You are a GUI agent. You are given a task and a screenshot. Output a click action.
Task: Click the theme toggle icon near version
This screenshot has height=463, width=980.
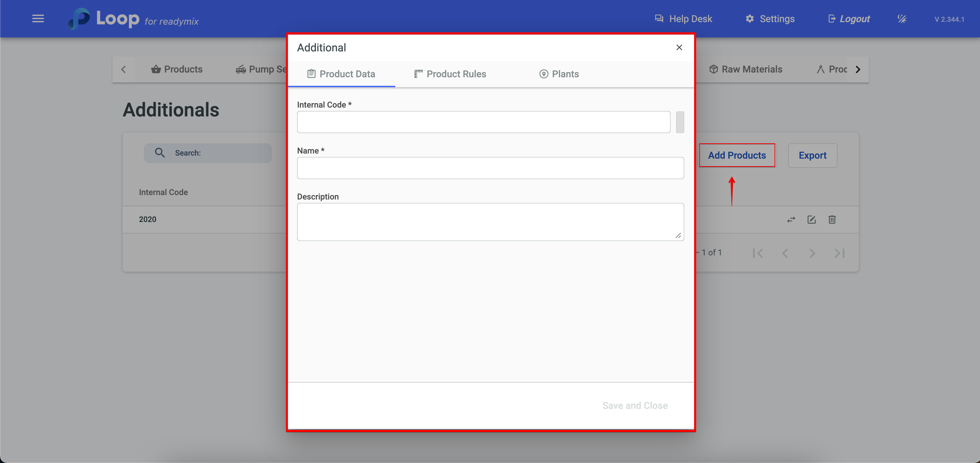[x=902, y=19]
